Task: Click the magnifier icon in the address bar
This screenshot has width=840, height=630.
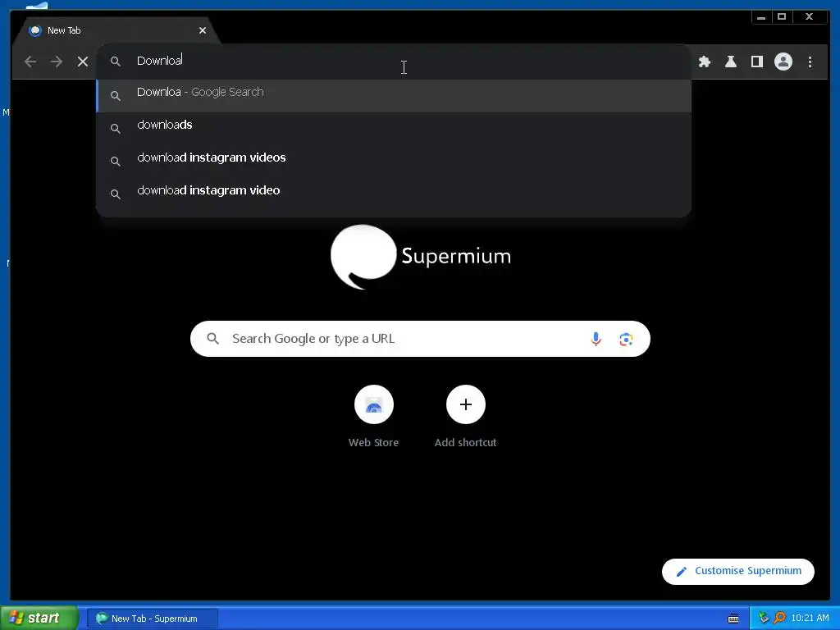Action: coord(115,62)
